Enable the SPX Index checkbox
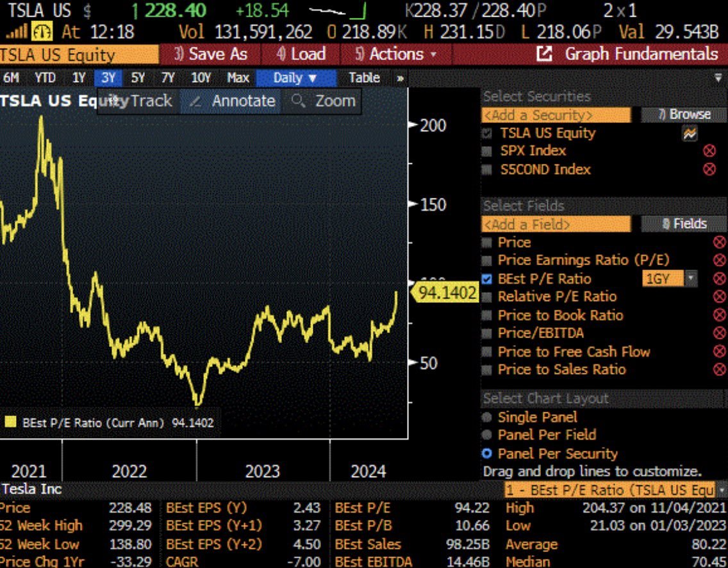The height and width of the screenshot is (568, 728). (x=486, y=151)
